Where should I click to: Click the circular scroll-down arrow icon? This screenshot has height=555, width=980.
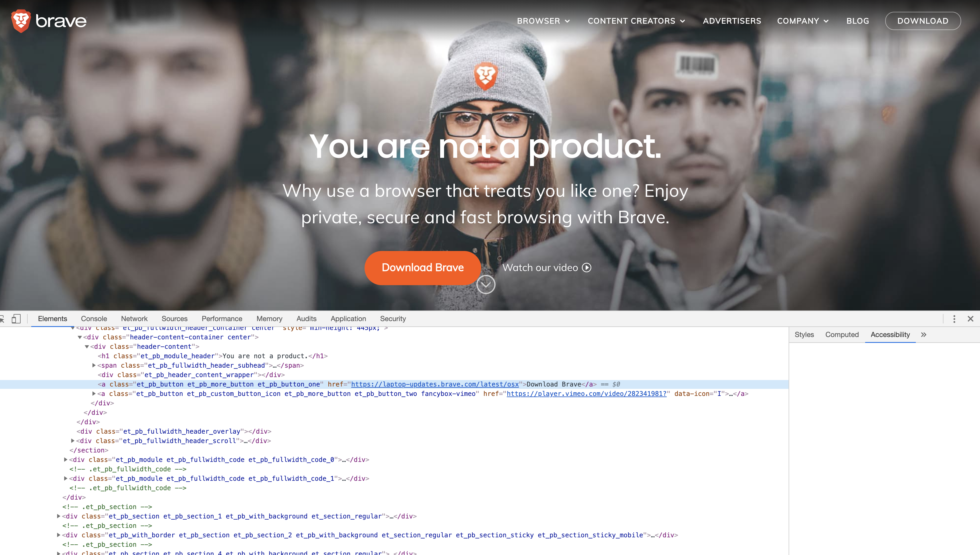486,284
